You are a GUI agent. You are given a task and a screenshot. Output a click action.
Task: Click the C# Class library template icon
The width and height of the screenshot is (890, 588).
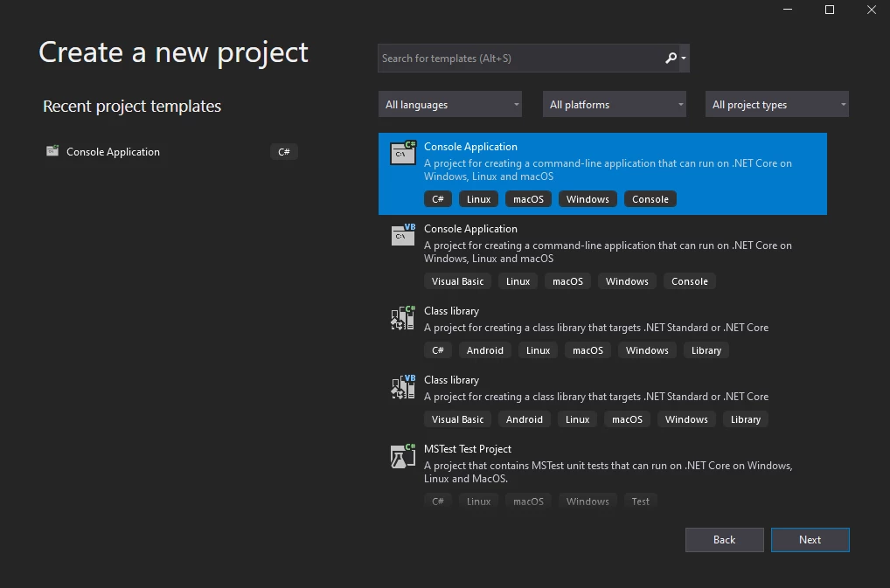point(403,317)
